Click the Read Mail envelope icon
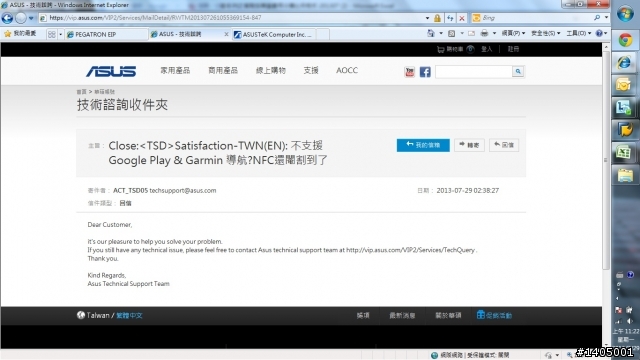This screenshot has width=640, height=360. pos(471,33)
